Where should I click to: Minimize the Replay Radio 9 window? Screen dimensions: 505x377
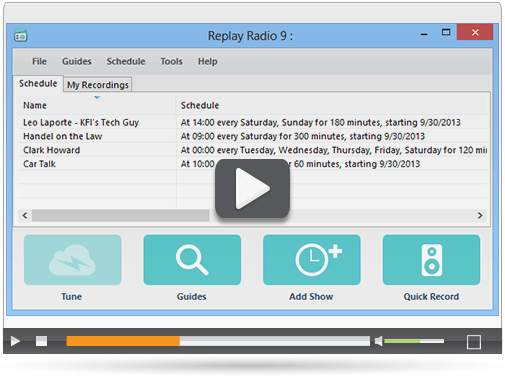click(x=424, y=34)
